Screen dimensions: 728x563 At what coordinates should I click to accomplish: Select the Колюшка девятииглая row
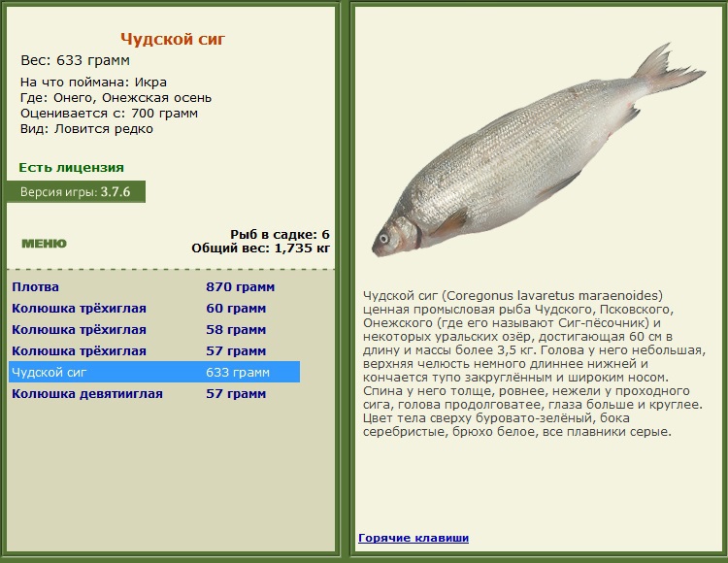pos(154,393)
